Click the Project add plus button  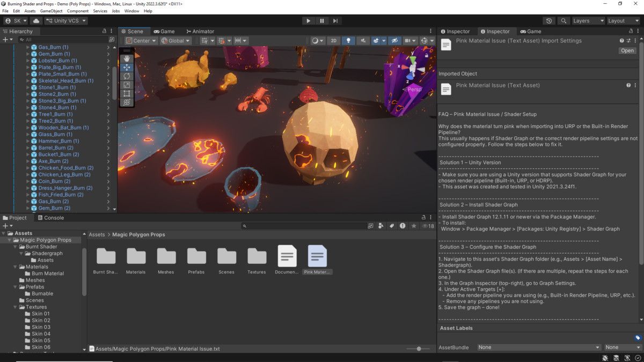coord(7,226)
